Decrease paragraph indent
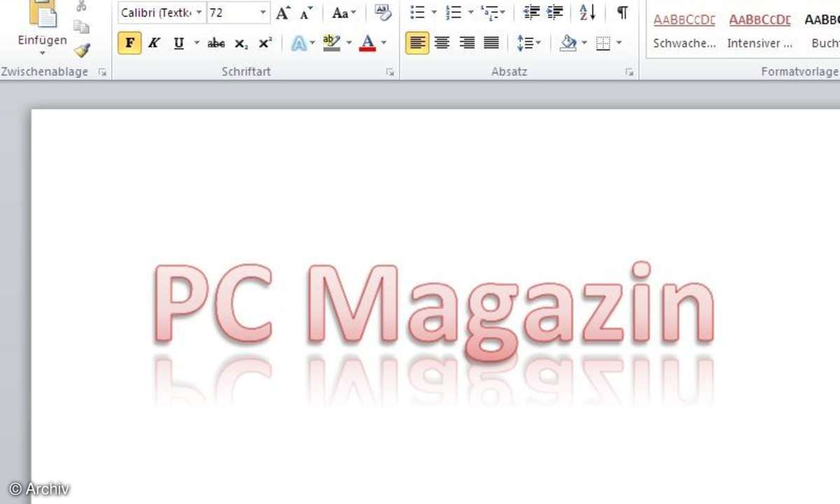840x504 pixels. (532, 13)
